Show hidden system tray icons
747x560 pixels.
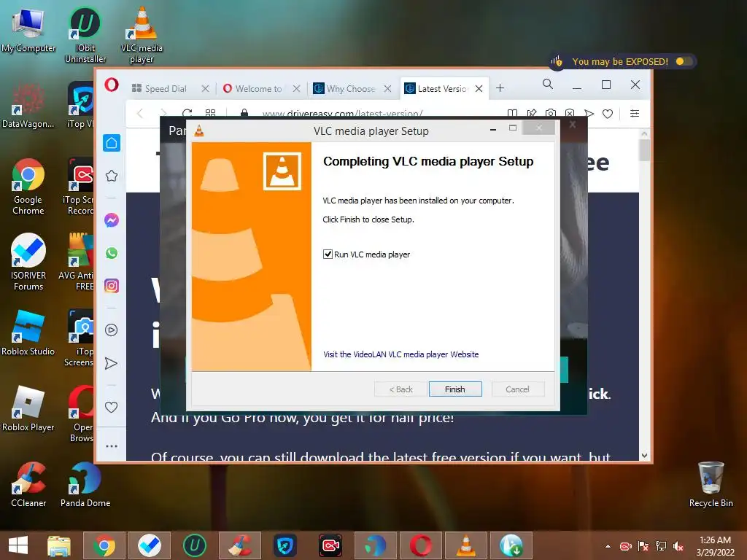tap(608, 546)
